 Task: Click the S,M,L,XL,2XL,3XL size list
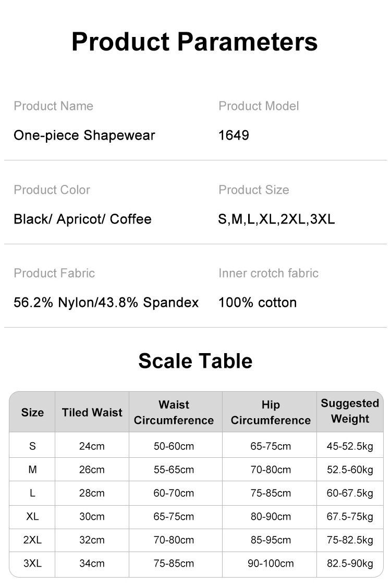click(x=276, y=219)
